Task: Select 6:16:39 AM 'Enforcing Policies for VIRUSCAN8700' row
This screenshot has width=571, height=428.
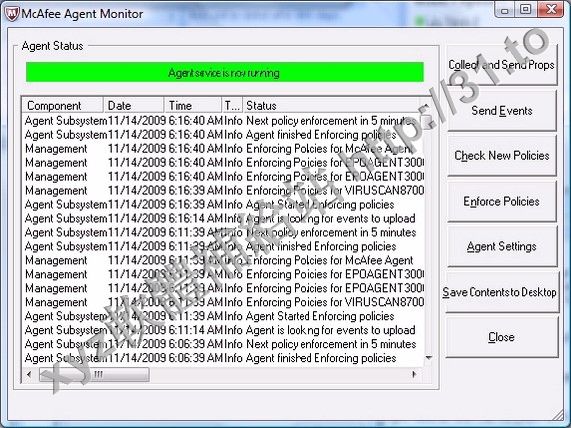Action: [224, 191]
